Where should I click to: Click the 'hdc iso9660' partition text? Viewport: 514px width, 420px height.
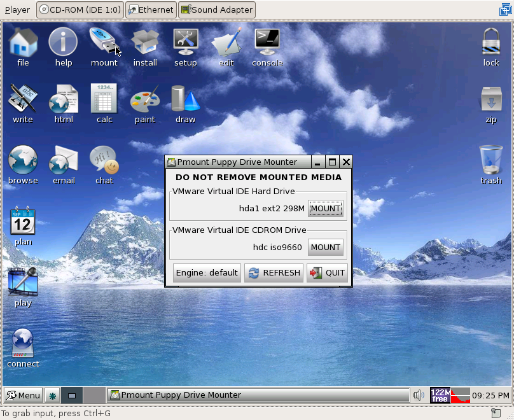pos(277,247)
